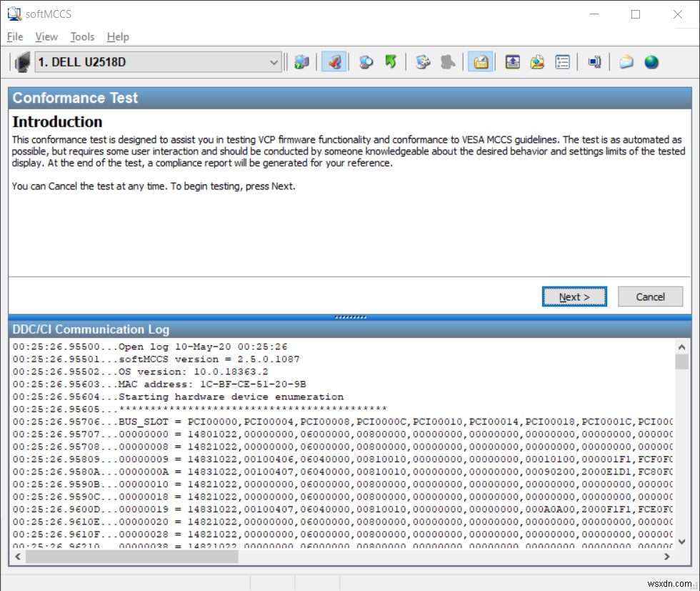Click the globe toolbar icon
The image size is (700, 591).
click(651, 61)
